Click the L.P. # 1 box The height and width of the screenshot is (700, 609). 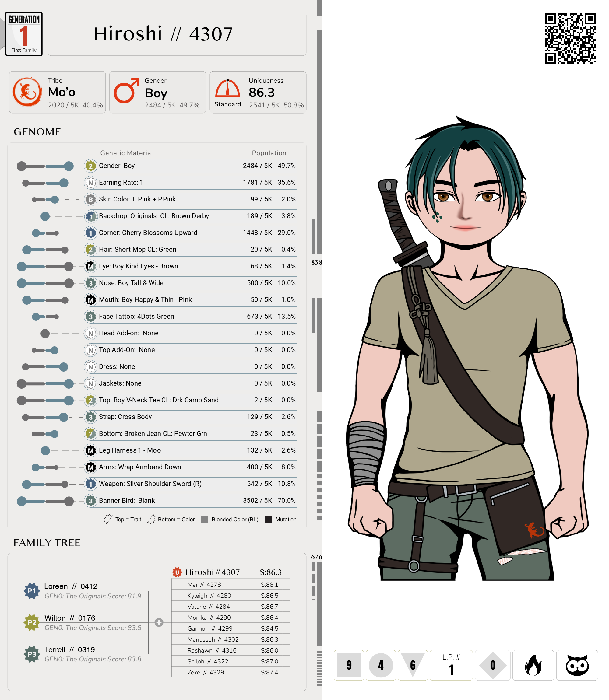451,665
